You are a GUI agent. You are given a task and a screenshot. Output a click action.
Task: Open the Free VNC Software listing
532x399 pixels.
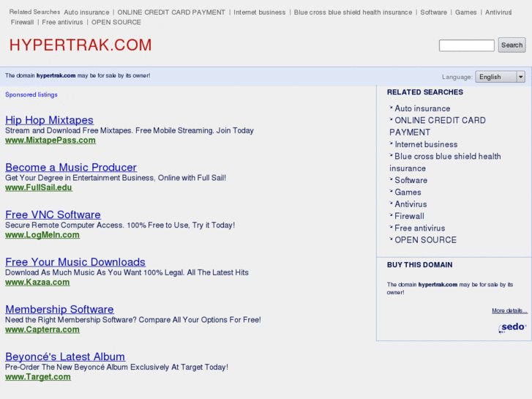pos(53,215)
